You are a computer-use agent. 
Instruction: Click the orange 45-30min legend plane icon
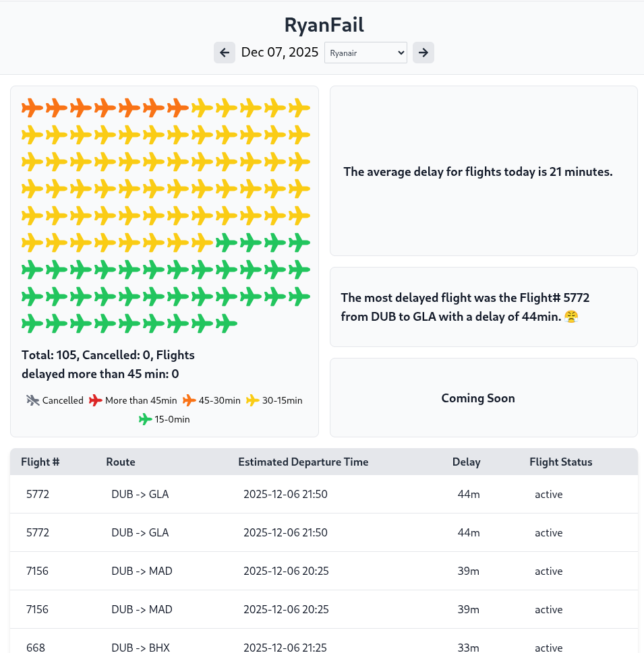(189, 400)
